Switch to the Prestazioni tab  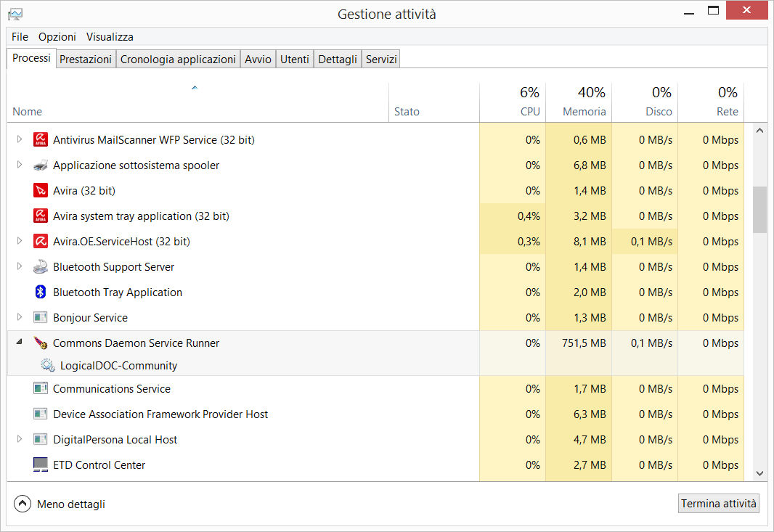click(x=86, y=60)
